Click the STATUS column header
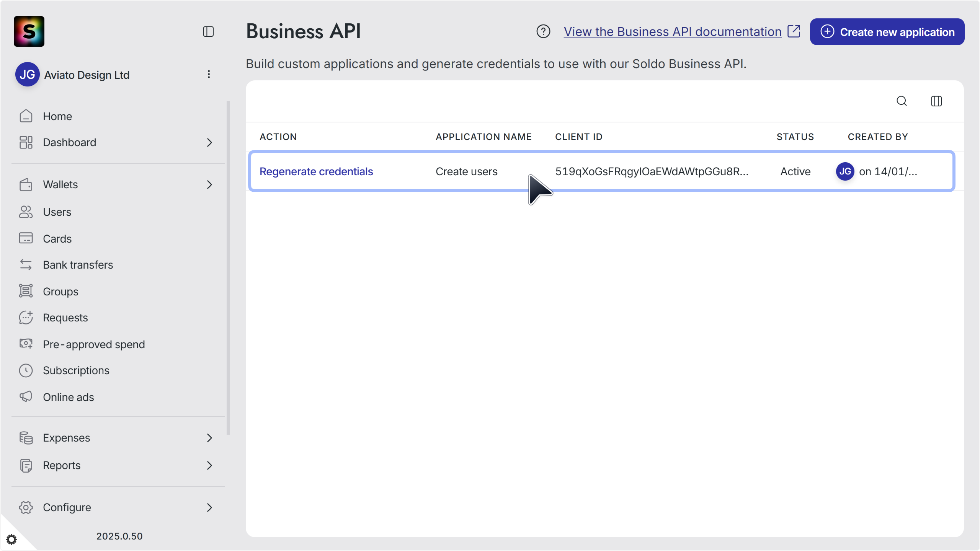Viewport: 980px width, 551px height. coord(795,137)
